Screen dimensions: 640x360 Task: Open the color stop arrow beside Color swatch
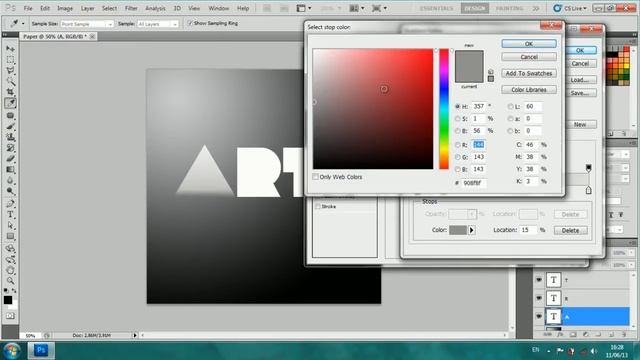[471, 230]
